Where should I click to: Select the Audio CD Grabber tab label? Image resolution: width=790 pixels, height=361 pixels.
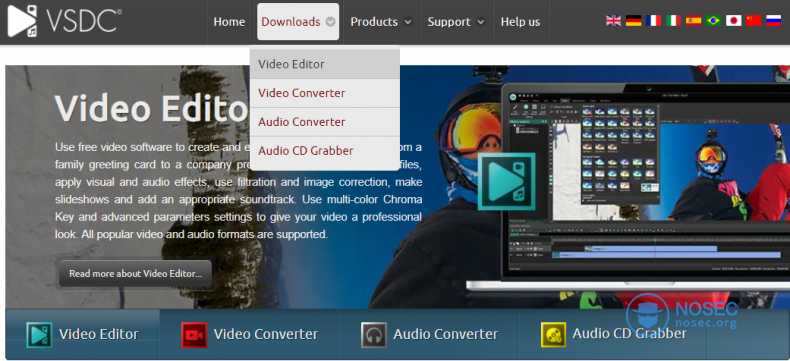tap(629, 333)
